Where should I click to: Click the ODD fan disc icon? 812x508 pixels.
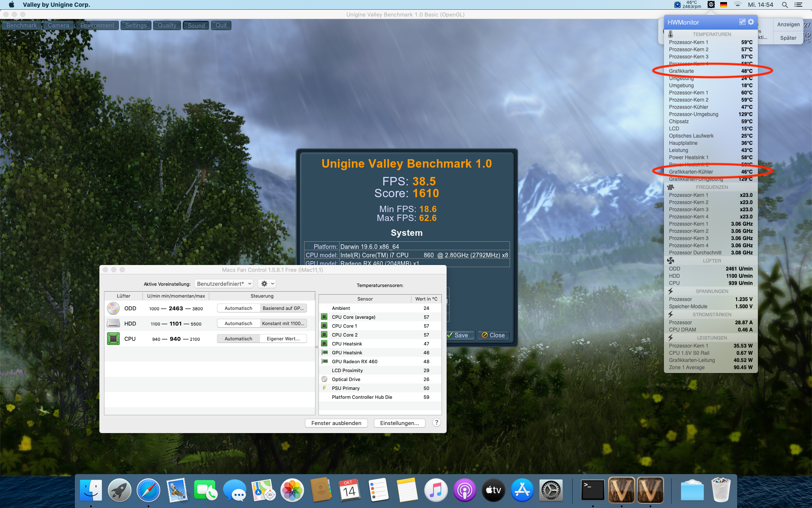pos(113,308)
